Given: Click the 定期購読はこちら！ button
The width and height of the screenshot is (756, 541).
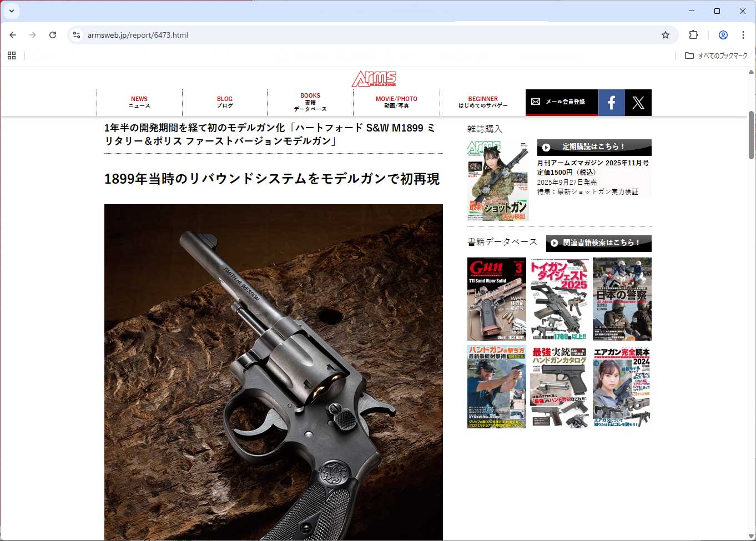Looking at the screenshot, I should click(594, 147).
